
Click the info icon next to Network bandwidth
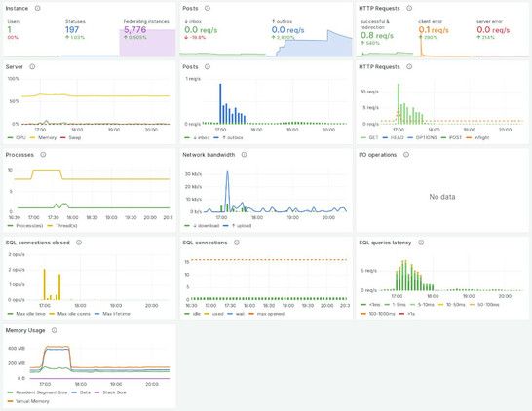click(244, 155)
